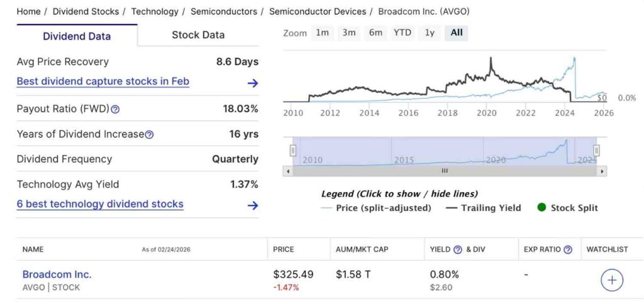The height and width of the screenshot is (304, 644).
Task: Open Best dividend capture stocks in Feb link
Action: (103, 82)
